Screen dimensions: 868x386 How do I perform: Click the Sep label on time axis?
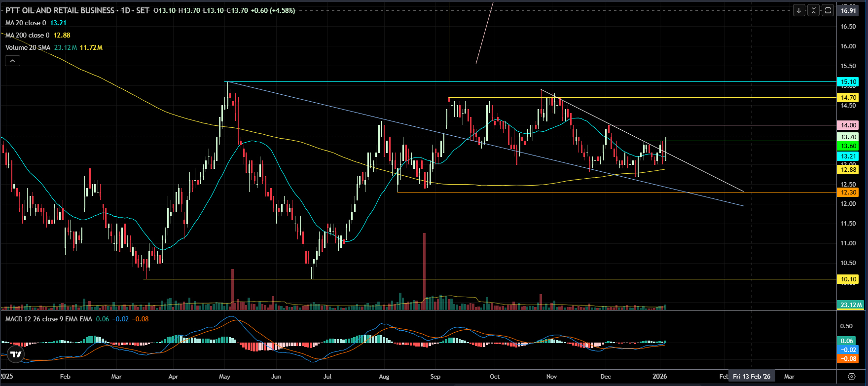(435, 377)
